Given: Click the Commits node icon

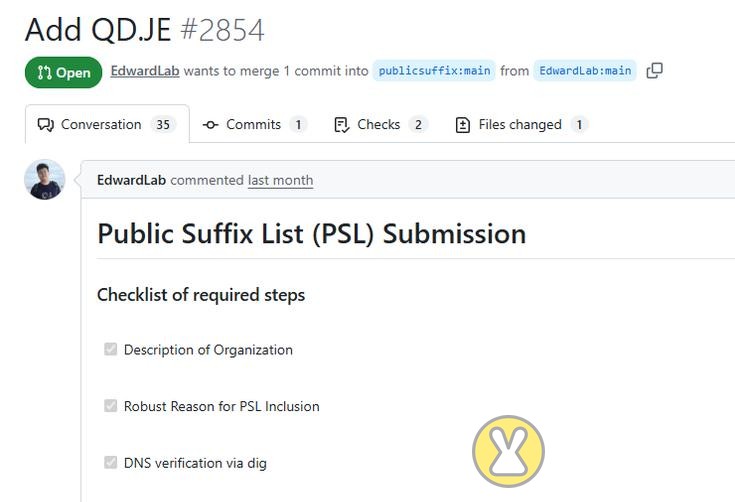Looking at the screenshot, I should coord(210,125).
